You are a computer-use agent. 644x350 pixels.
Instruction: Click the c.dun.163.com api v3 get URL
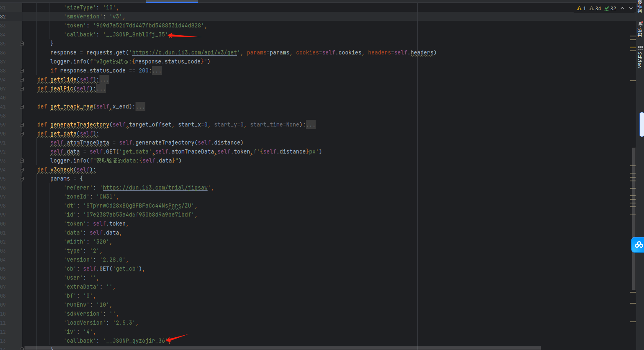(x=184, y=53)
